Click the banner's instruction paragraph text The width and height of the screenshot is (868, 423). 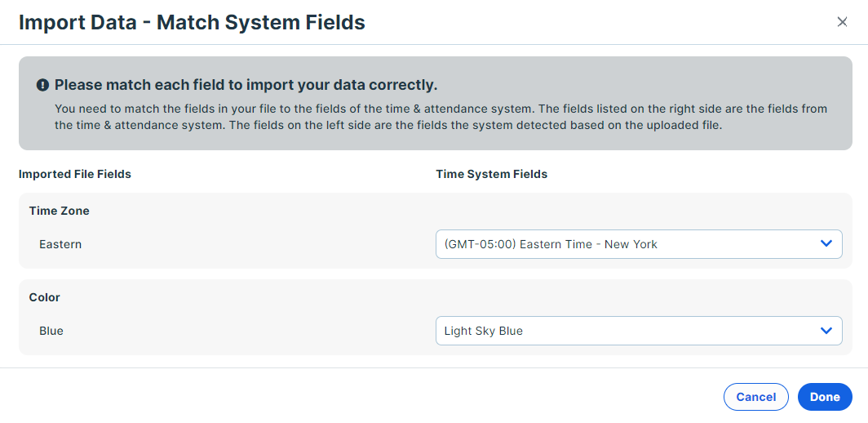pos(441,117)
